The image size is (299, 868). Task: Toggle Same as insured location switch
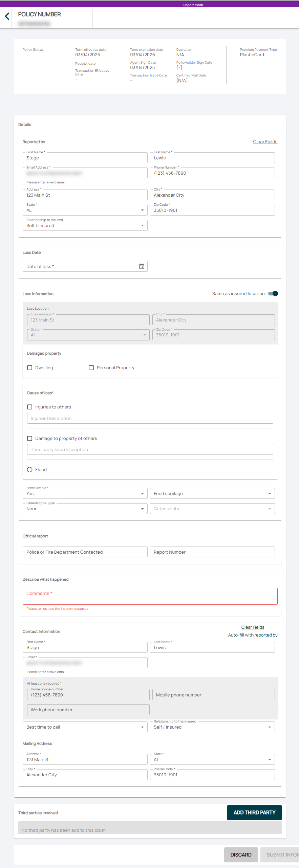point(273,294)
